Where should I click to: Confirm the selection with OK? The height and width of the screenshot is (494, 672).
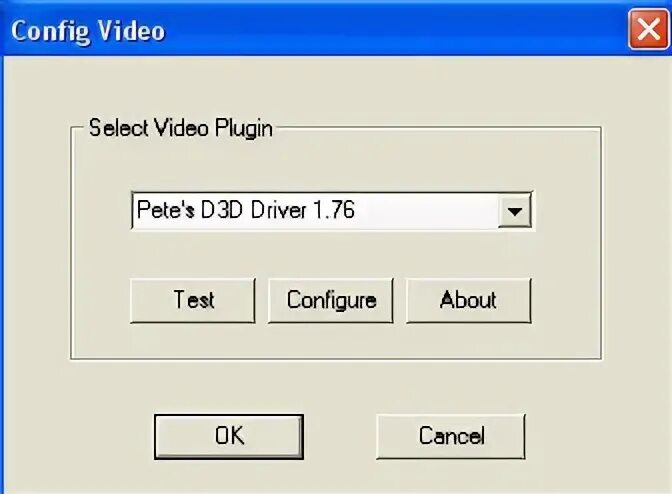click(229, 437)
